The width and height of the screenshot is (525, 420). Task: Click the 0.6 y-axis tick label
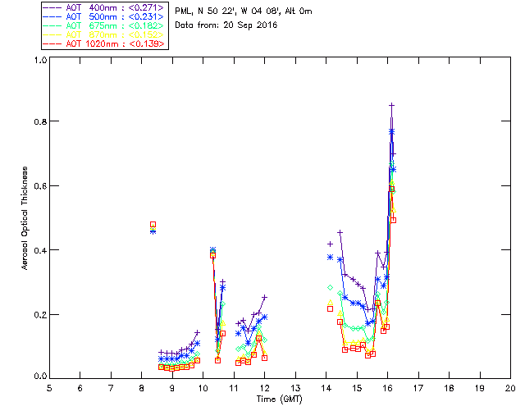(40, 186)
